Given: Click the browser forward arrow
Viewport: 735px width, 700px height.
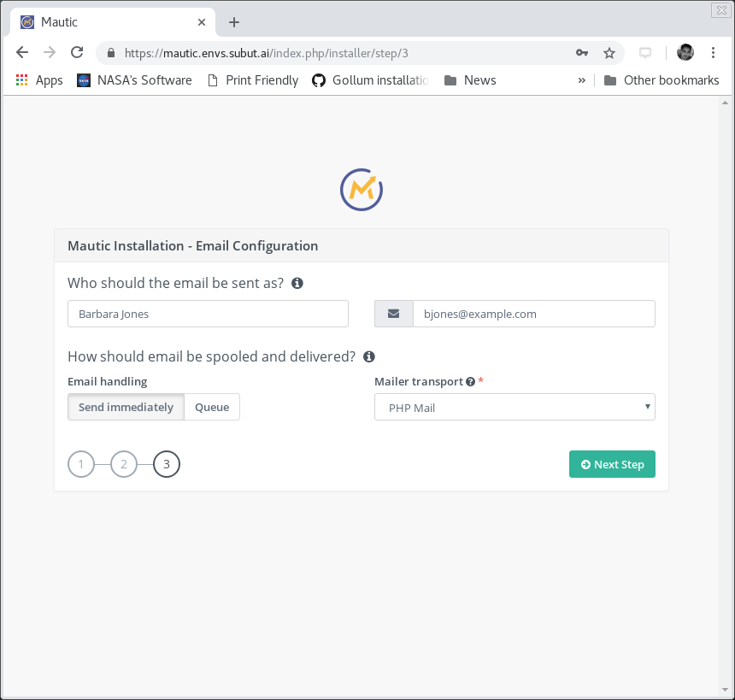Looking at the screenshot, I should (x=50, y=52).
